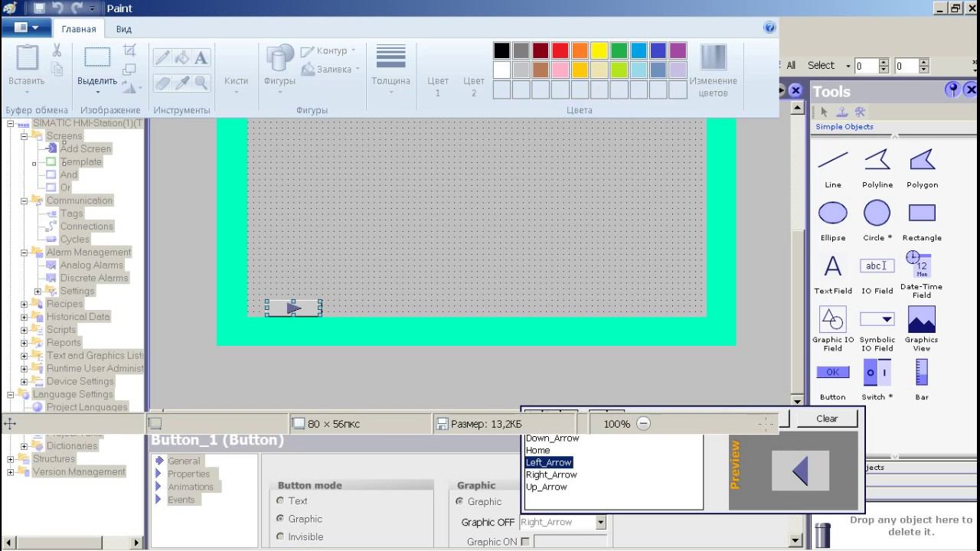Expand the Structures tree node

pos(11,459)
